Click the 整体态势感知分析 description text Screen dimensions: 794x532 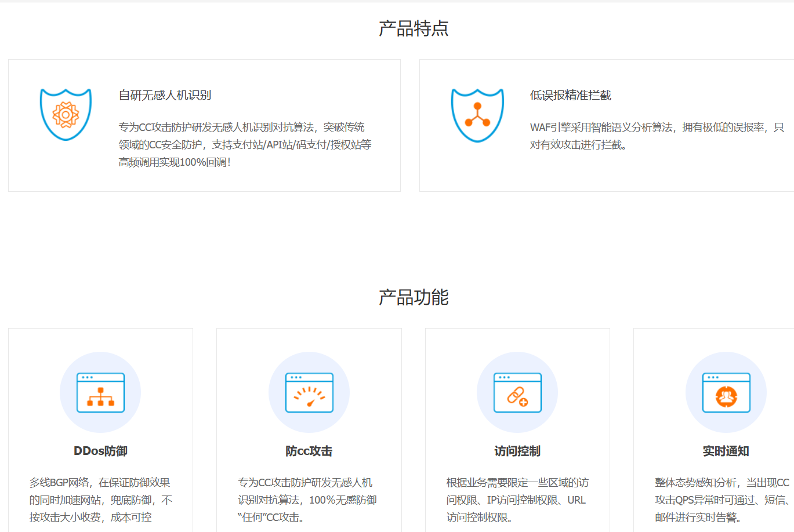pos(723,500)
